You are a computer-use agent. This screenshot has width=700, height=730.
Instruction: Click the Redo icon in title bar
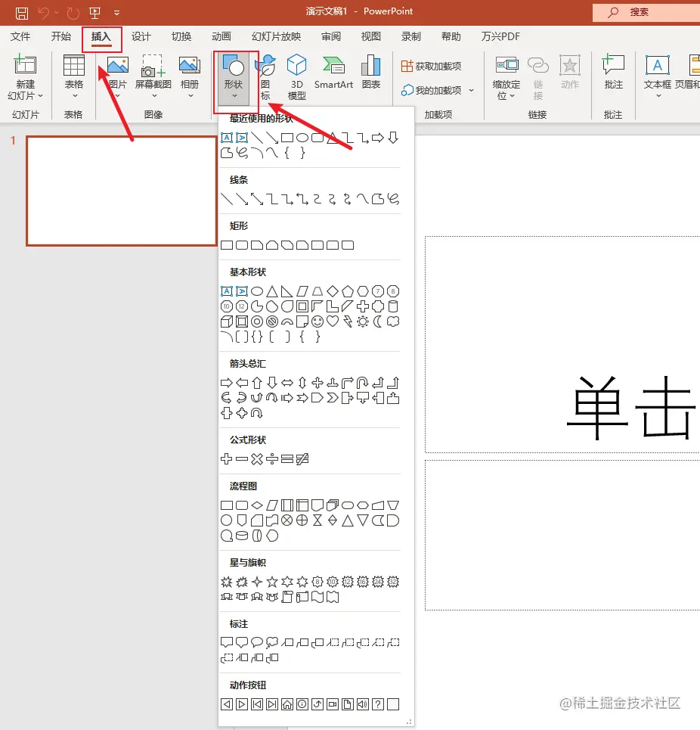(73, 13)
